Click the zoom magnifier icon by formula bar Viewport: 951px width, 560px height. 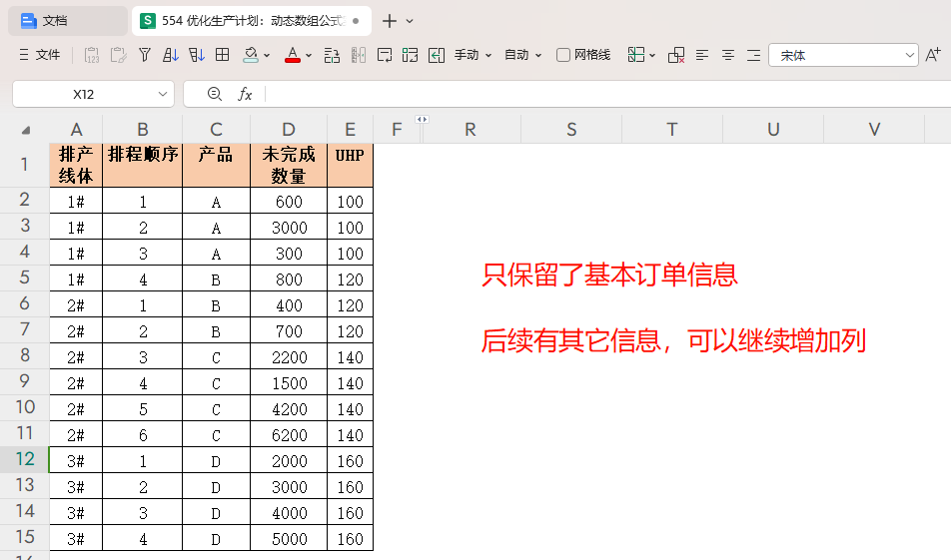click(x=214, y=94)
